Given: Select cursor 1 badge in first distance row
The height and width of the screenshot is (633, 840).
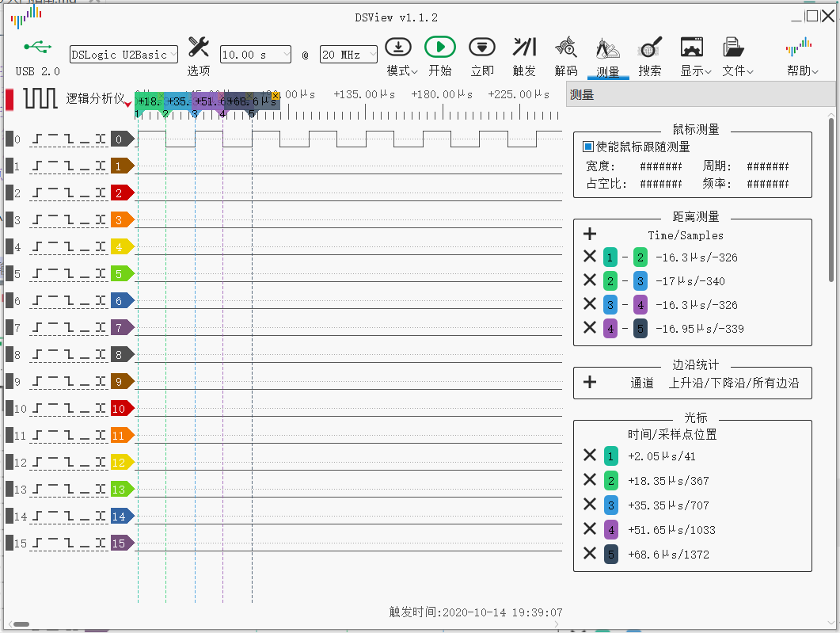Looking at the screenshot, I should [x=610, y=257].
